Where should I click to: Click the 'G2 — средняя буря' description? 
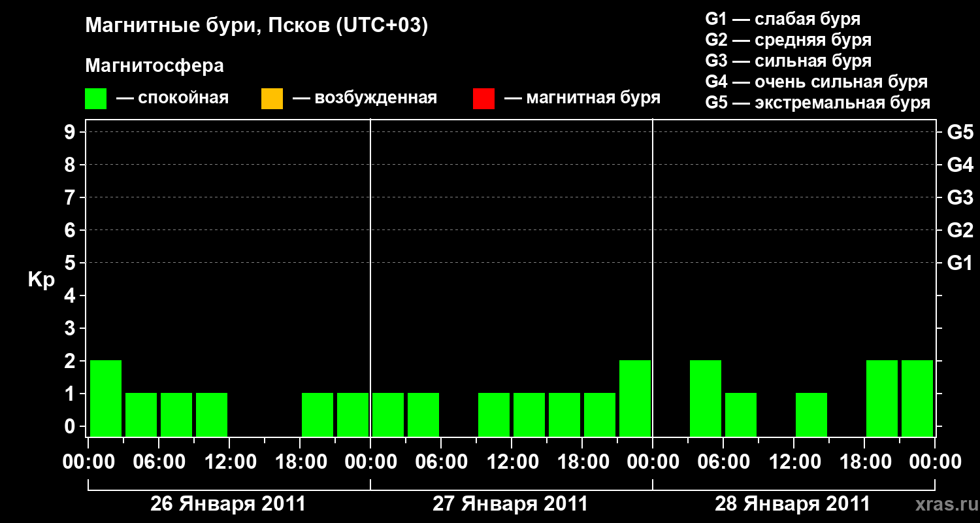tap(789, 40)
